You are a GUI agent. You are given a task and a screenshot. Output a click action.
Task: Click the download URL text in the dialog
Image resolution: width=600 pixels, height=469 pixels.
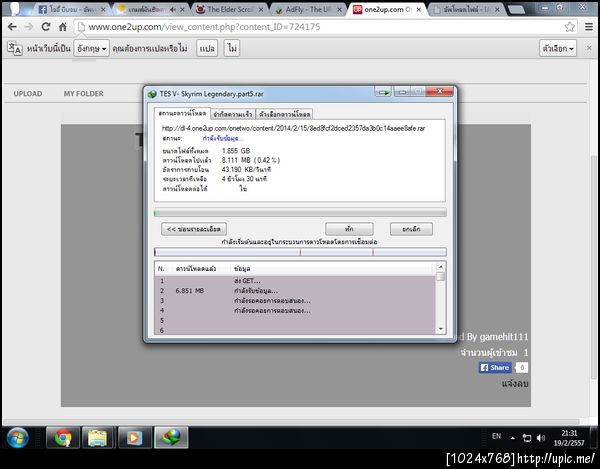293,128
